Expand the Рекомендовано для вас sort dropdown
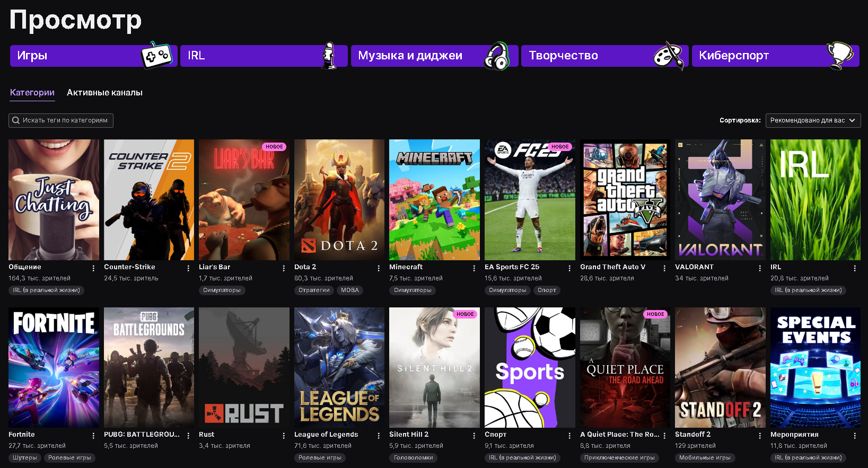The image size is (868, 468). (813, 120)
